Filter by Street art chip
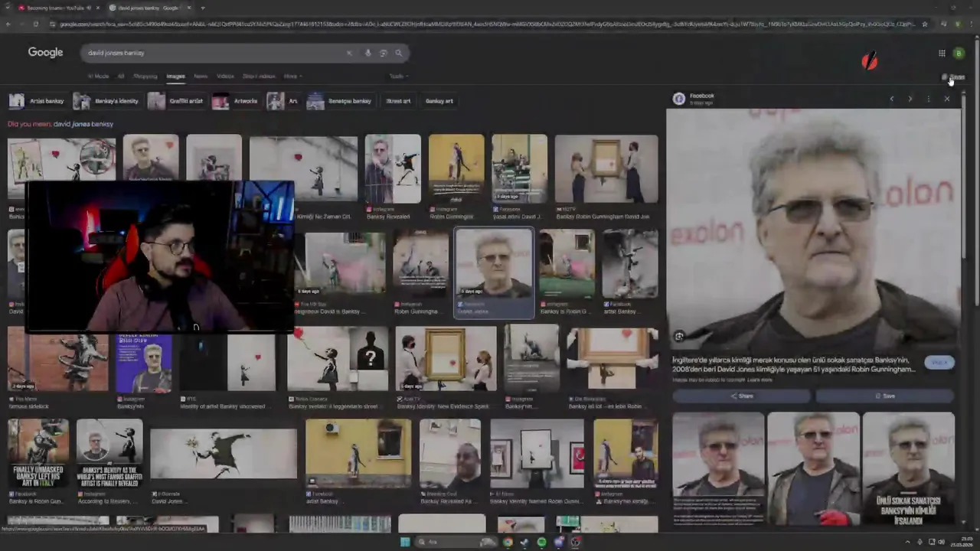Screen dimensions: 980x551 pyautogui.click(x=398, y=101)
